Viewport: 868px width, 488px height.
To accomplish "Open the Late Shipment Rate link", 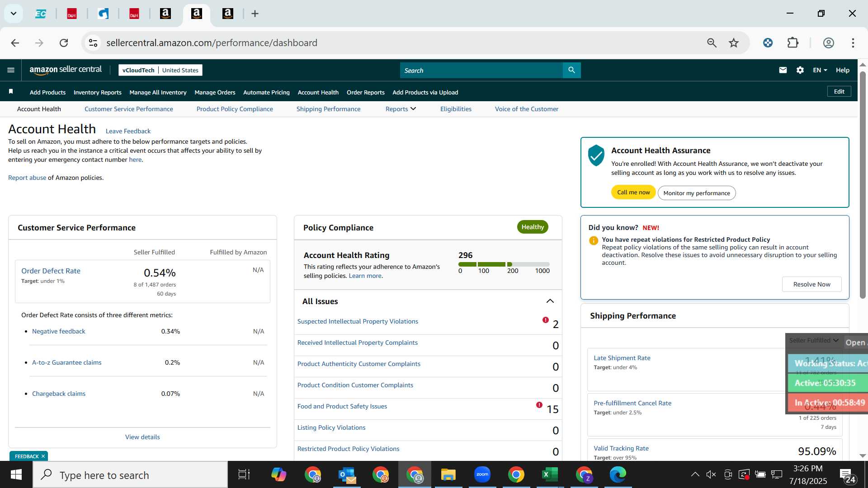I will pyautogui.click(x=622, y=358).
